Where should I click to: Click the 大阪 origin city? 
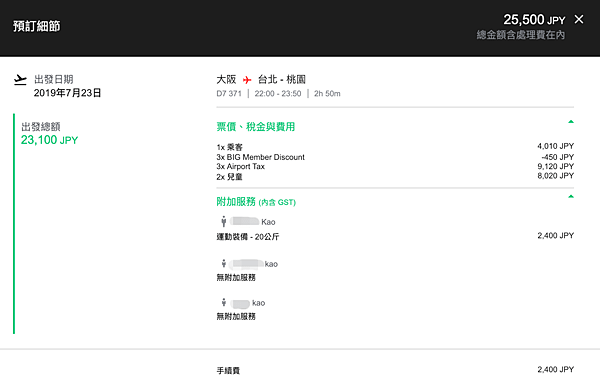226,79
